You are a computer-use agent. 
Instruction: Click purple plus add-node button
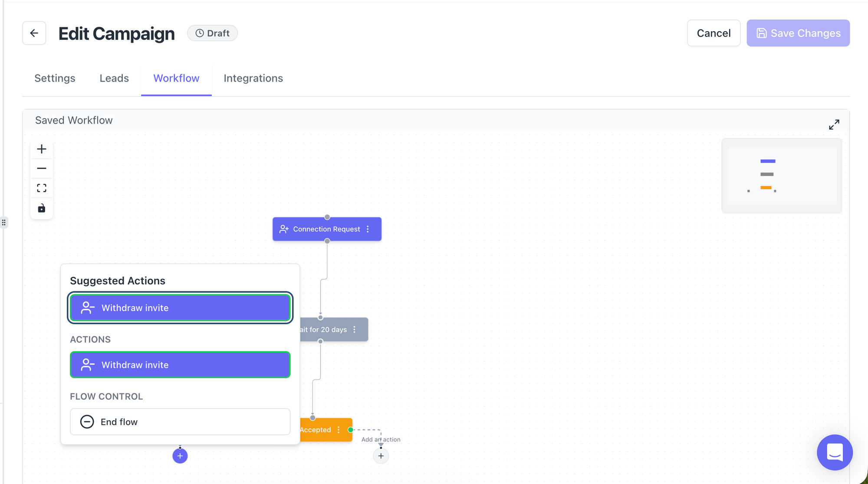[x=180, y=456]
